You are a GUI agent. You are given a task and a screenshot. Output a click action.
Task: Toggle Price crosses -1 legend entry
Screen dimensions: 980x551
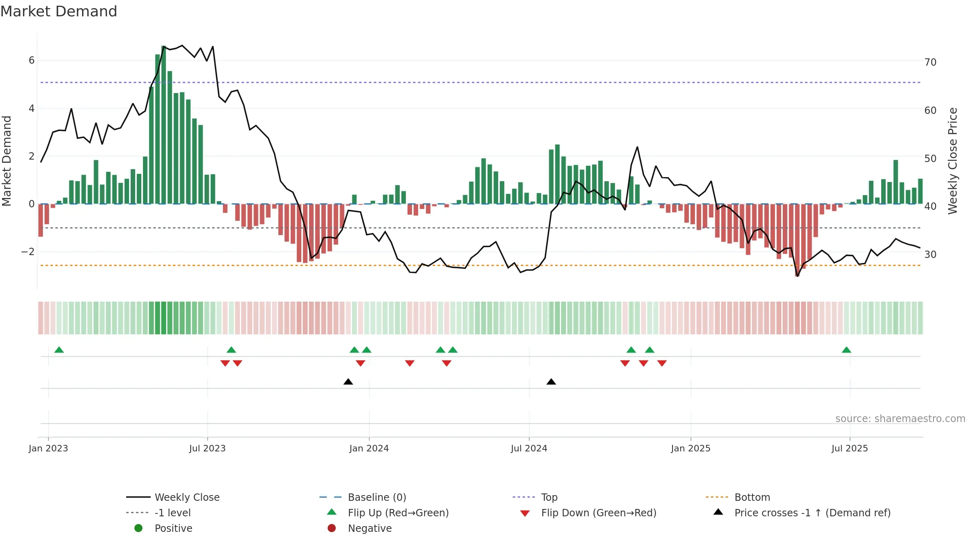click(802, 513)
